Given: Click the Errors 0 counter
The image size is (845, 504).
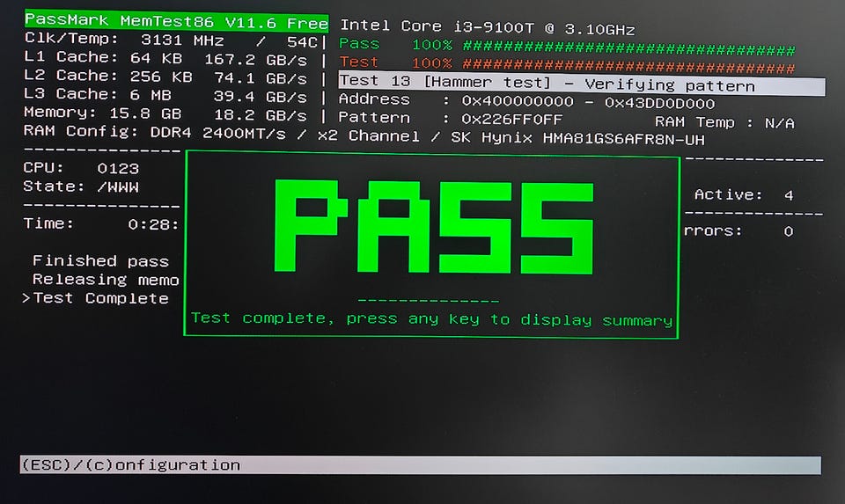Looking at the screenshot, I should [738, 231].
